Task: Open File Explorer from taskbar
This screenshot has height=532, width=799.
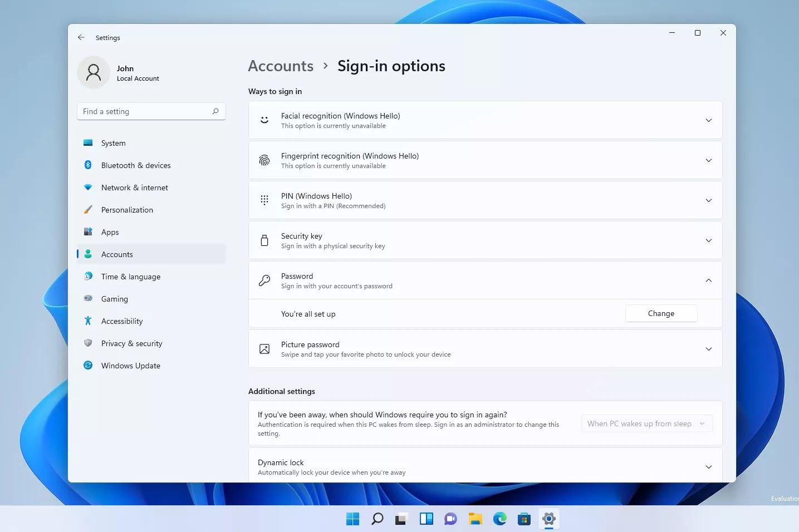Action: point(475,519)
